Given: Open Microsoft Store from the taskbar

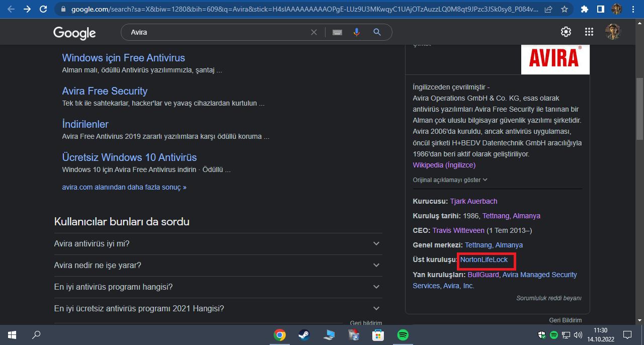Looking at the screenshot, I should coord(378,335).
